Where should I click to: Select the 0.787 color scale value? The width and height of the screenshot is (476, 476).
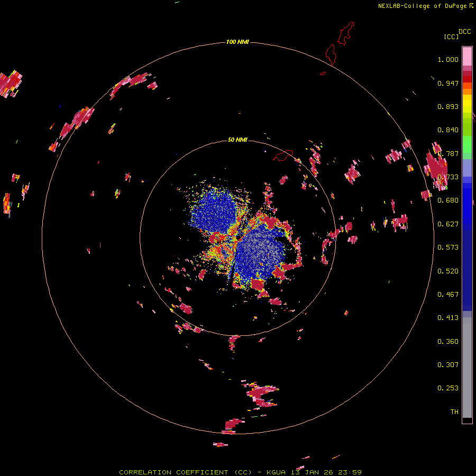click(x=448, y=153)
